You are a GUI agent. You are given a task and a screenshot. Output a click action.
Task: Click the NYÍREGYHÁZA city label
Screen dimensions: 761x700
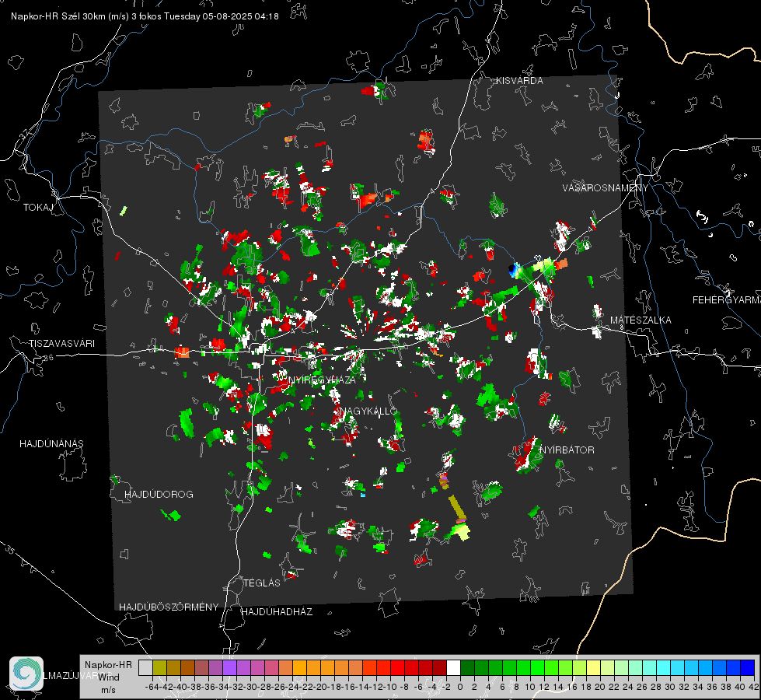pos(322,380)
